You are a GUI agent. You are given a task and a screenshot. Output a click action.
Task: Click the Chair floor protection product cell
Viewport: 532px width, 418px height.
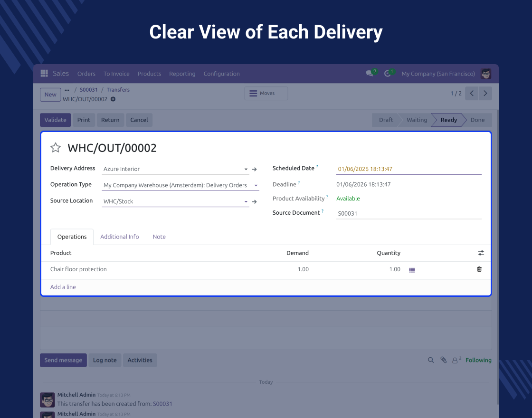click(78, 269)
